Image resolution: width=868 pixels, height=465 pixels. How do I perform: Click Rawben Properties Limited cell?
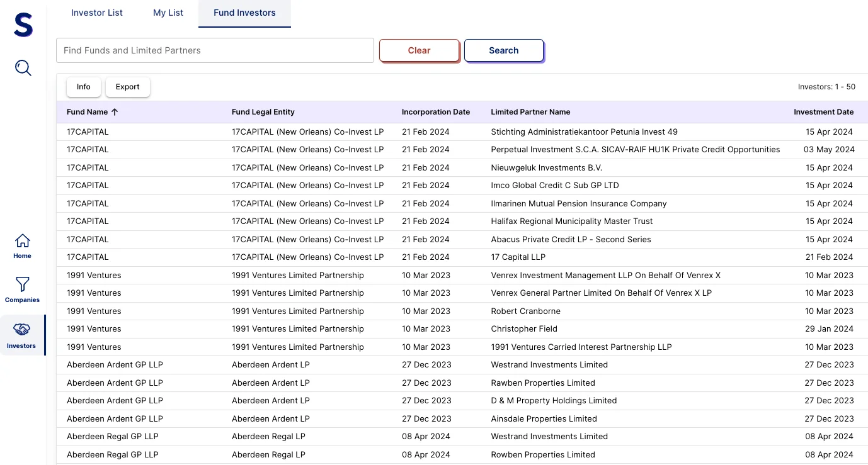tap(543, 383)
